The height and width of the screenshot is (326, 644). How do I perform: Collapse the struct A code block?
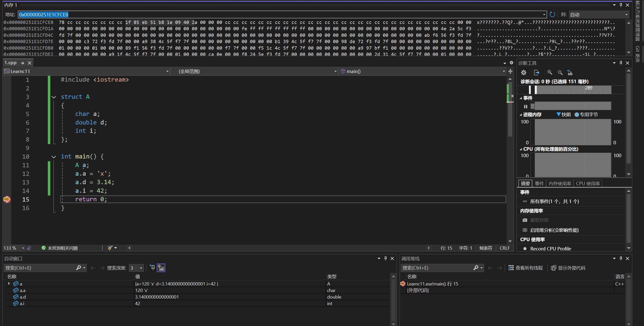pyautogui.click(x=54, y=97)
